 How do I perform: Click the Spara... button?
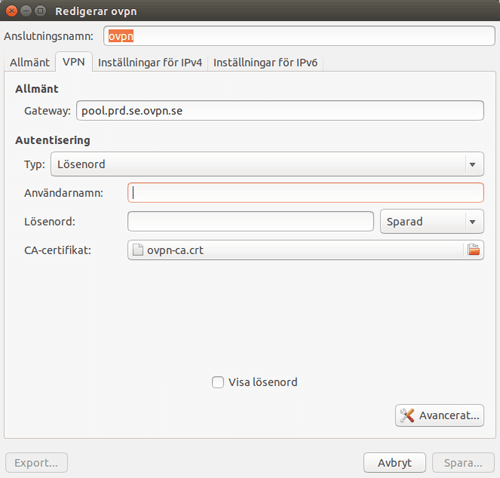coord(463,463)
